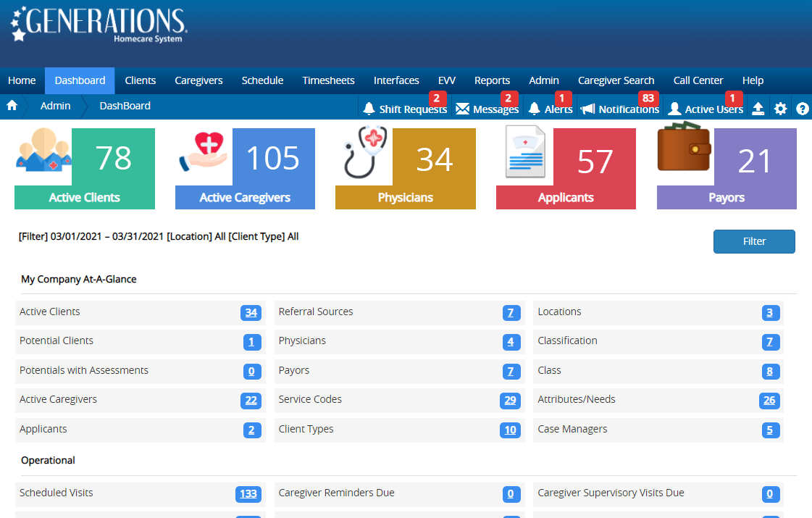Image resolution: width=812 pixels, height=518 pixels.
Task: Open the Timesheets menu
Action: [329, 80]
